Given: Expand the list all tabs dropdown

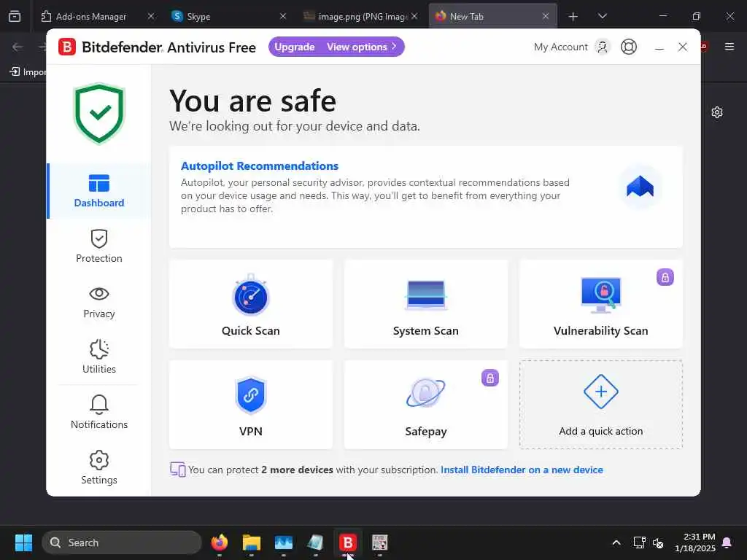Looking at the screenshot, I should 602,16.
